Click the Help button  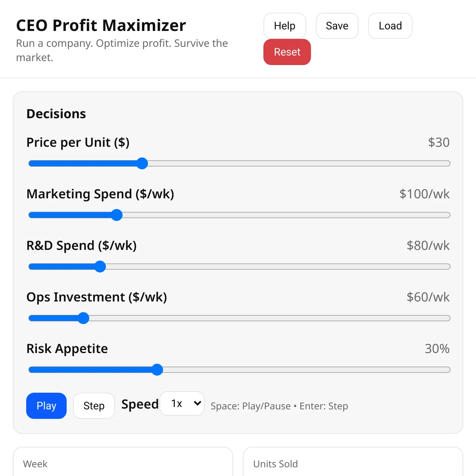pos(284,25)
